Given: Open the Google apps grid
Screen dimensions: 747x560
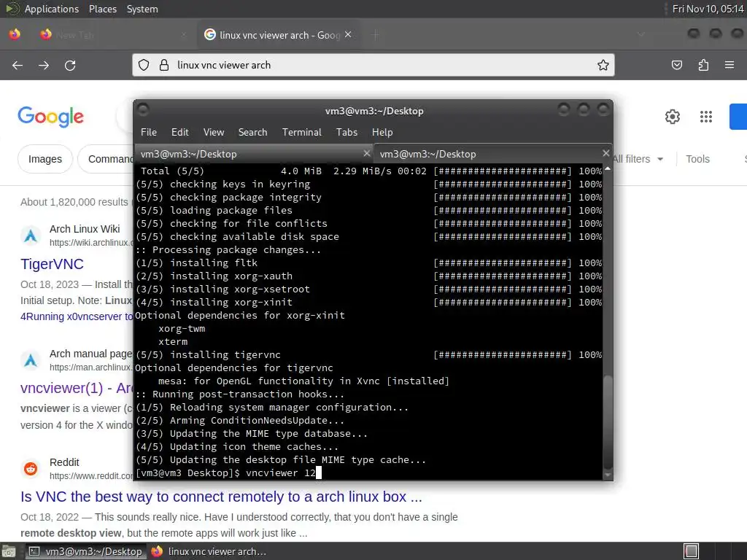Looking at the screenshot, I should pyautogui.click(x=706, y=117).
